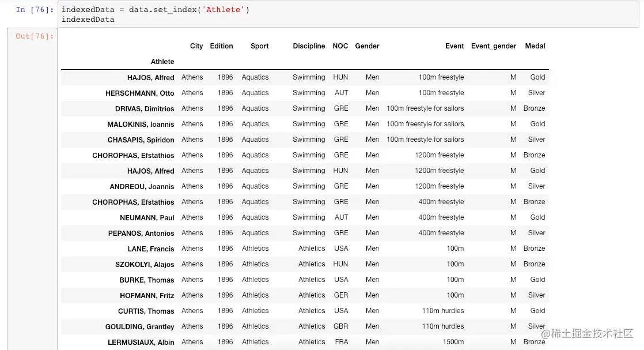644x350 pixels.
Task: Click Medal Silver in HERSCHMANN, Otto row
Action: (x=536, y=93)
